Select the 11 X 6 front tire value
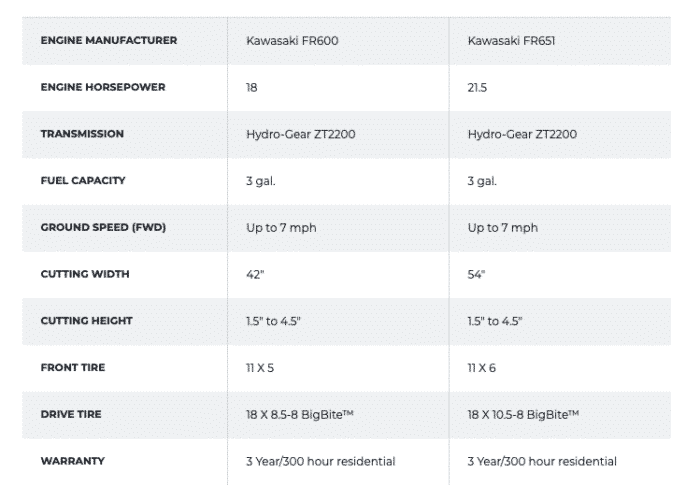Image resolution: width=700 pixels, height=501 pixels. point(482,367)
